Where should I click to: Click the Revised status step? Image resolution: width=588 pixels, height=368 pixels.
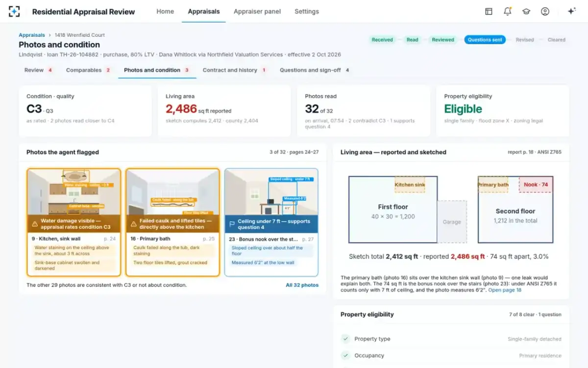(525, 40)
